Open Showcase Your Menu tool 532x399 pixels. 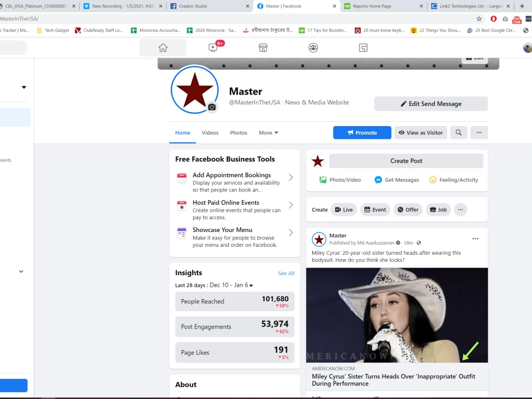(x=235, y=237)
